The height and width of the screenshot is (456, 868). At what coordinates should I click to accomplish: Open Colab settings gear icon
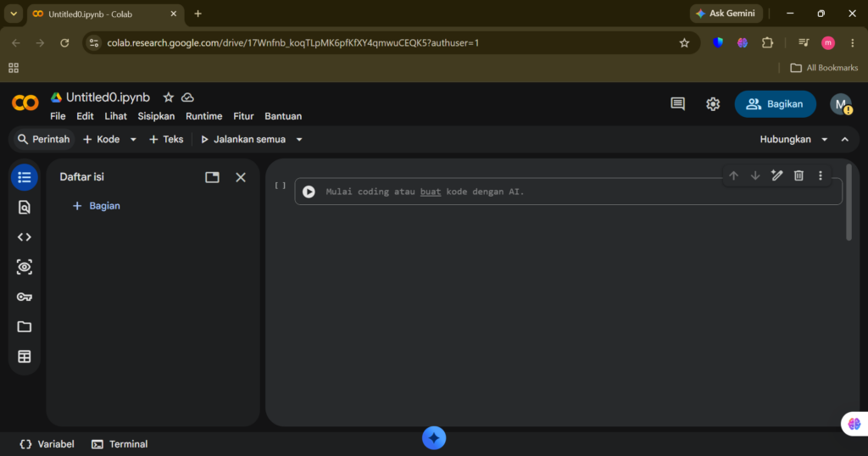tap(713, 104)
